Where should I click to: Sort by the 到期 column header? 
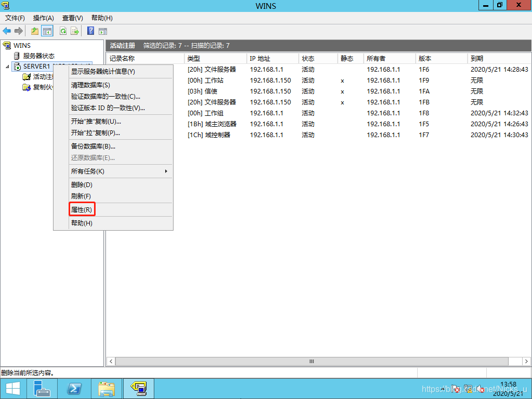click(x=499, y=58)
